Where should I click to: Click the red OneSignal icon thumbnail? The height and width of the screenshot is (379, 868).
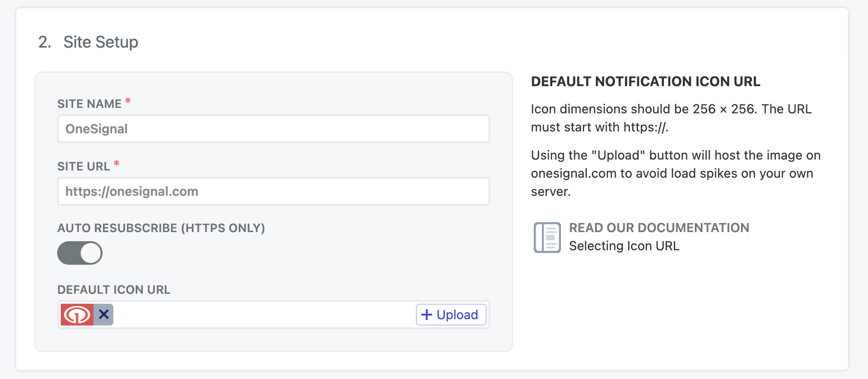pyautogui.click(x=77, y=315)
